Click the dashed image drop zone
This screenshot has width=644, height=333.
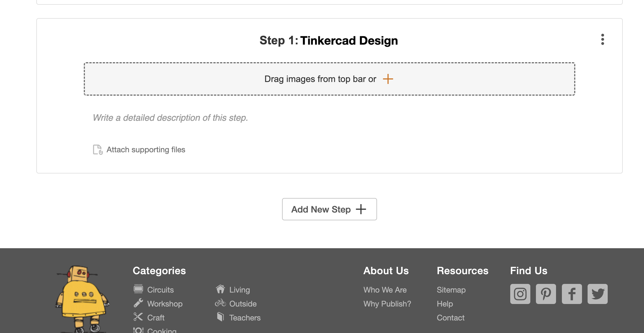[330, 79]
